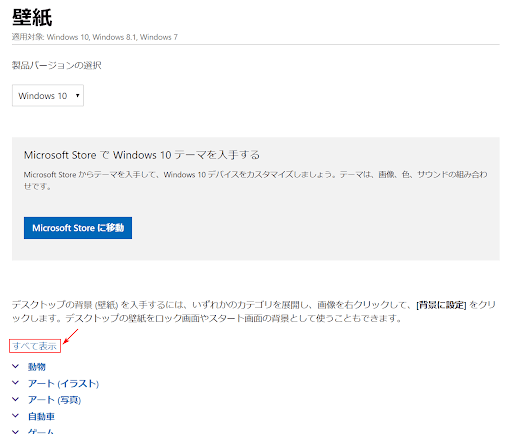
Task: Open the 動物 category link
Action: (x=37, y=367)
